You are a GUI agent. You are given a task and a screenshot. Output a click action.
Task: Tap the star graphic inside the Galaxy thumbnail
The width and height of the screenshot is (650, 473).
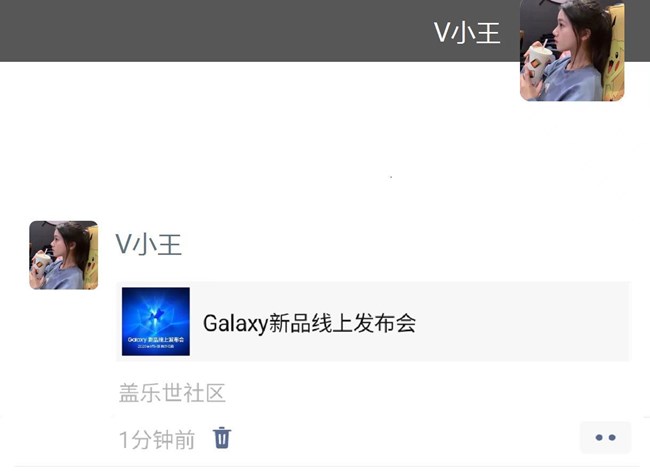click(156, 314)
